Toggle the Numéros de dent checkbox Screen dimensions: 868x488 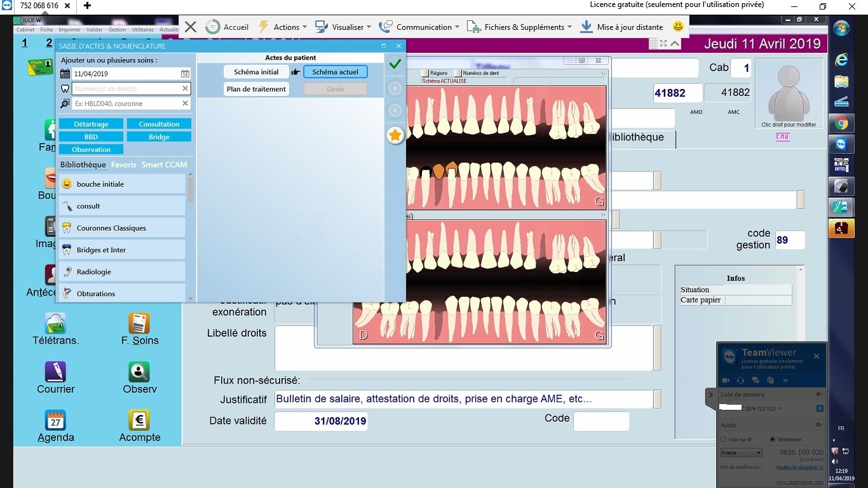458,73
